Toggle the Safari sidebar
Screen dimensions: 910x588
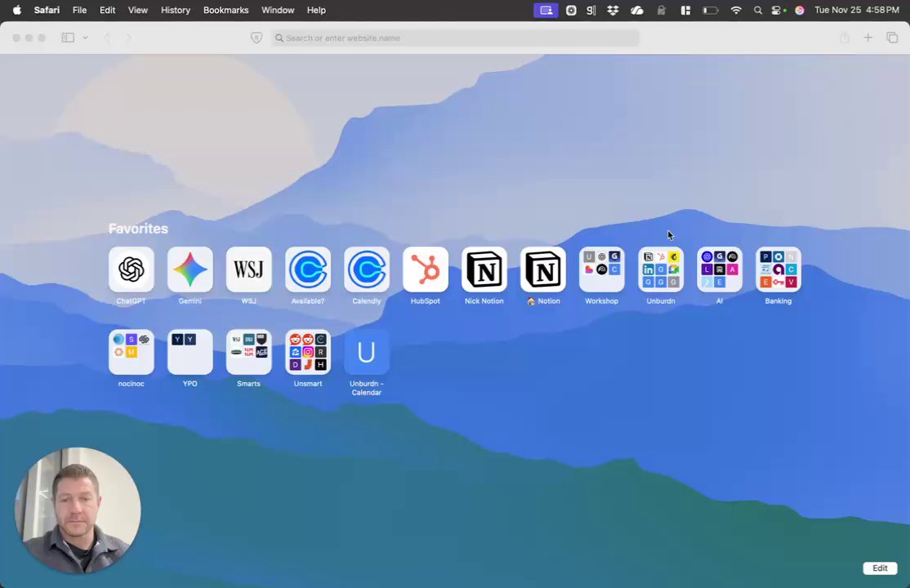(x=68, y=38)
